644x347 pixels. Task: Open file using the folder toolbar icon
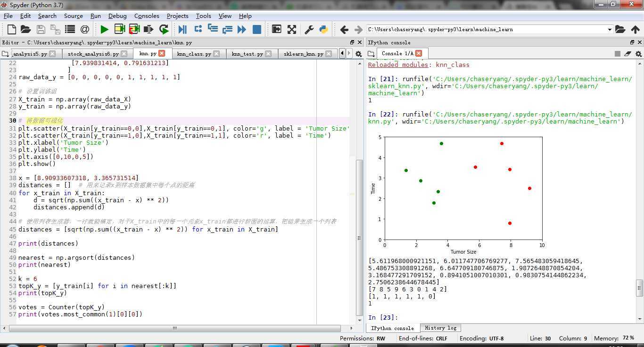pyautogui.click(x=25, y=29)
